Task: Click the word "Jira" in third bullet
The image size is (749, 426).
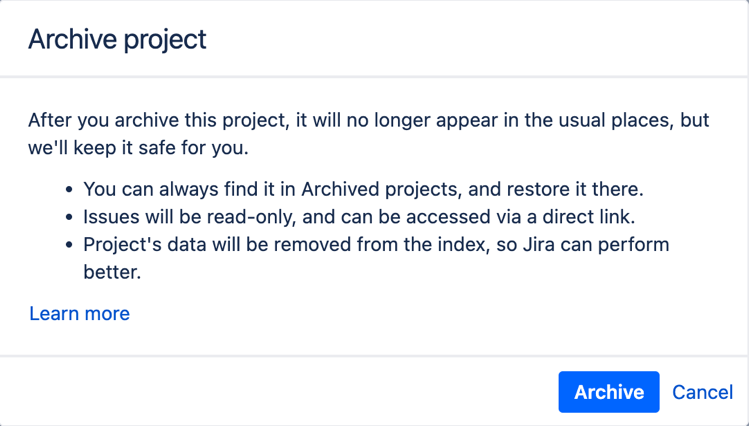Action: tap(539, 245)
